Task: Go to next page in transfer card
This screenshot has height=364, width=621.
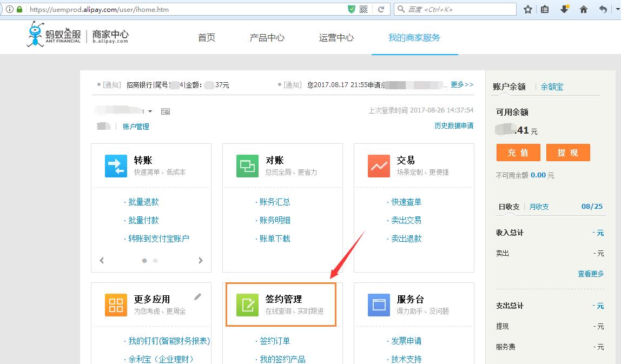Action: [x=201, y=260]
